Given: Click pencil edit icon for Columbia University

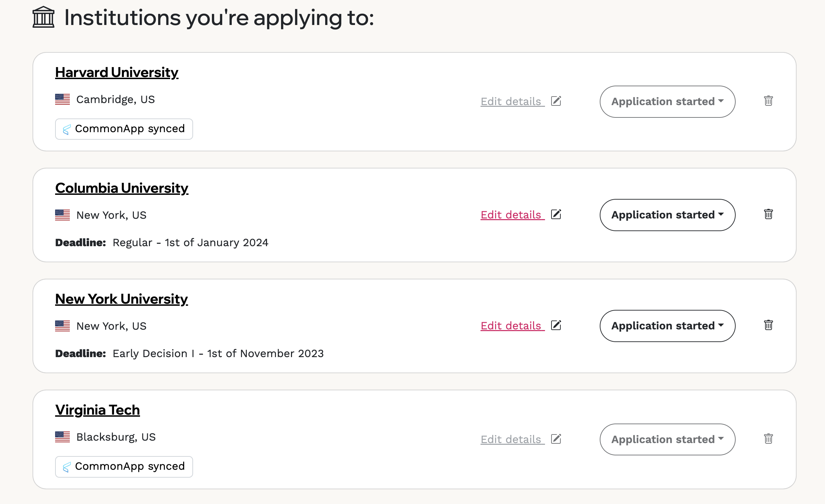Looking at the screenshot, I should click(556, 214).
